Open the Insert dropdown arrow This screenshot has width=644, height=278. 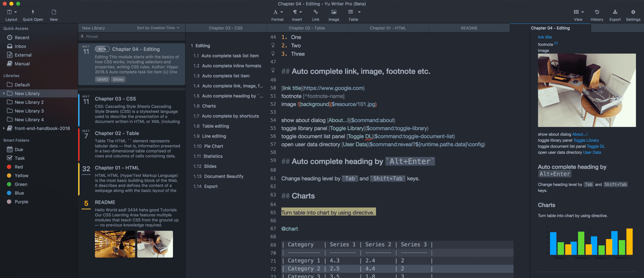coord(301,12)
